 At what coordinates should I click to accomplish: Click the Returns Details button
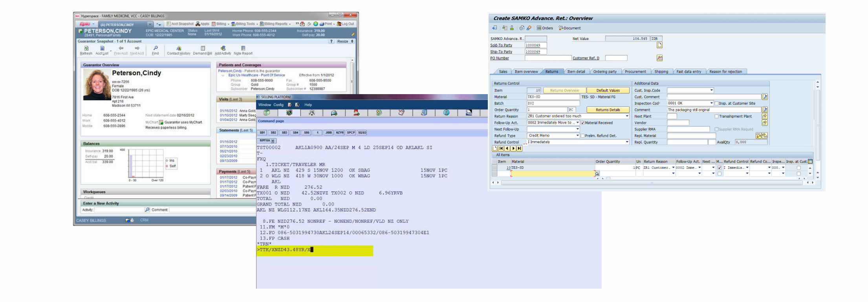608,110
